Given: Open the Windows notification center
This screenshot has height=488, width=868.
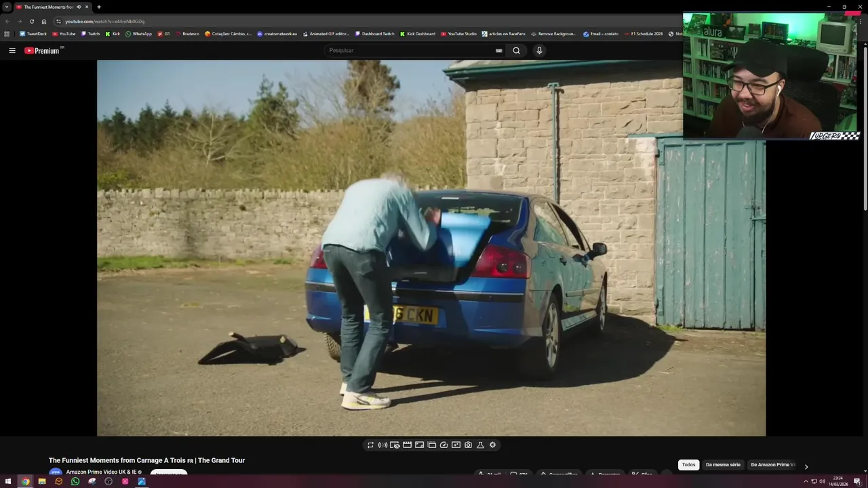Looking at the screenshot, I should coord(857,481).
